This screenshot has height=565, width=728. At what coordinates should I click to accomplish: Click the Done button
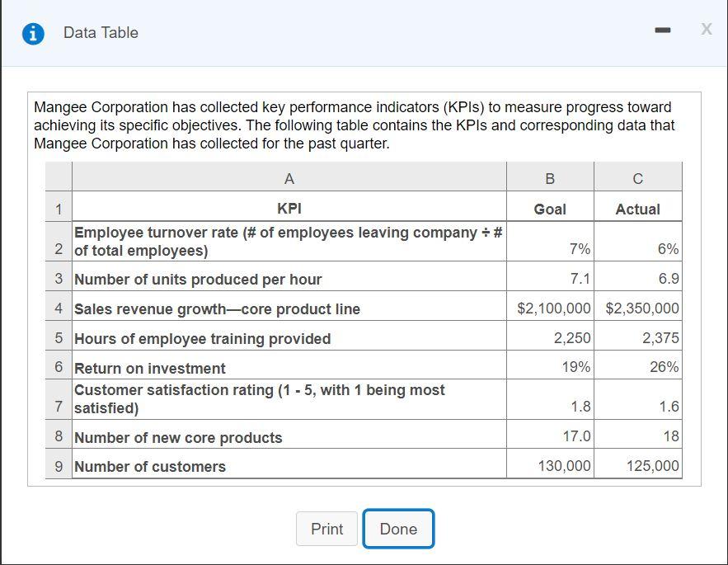pyautogui.click(x=398, y=529)
